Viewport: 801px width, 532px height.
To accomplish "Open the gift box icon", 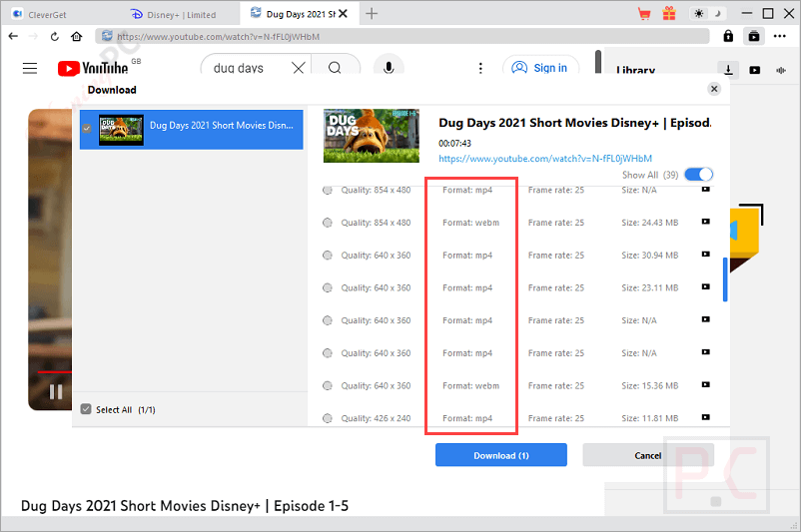I will [667, 14].
